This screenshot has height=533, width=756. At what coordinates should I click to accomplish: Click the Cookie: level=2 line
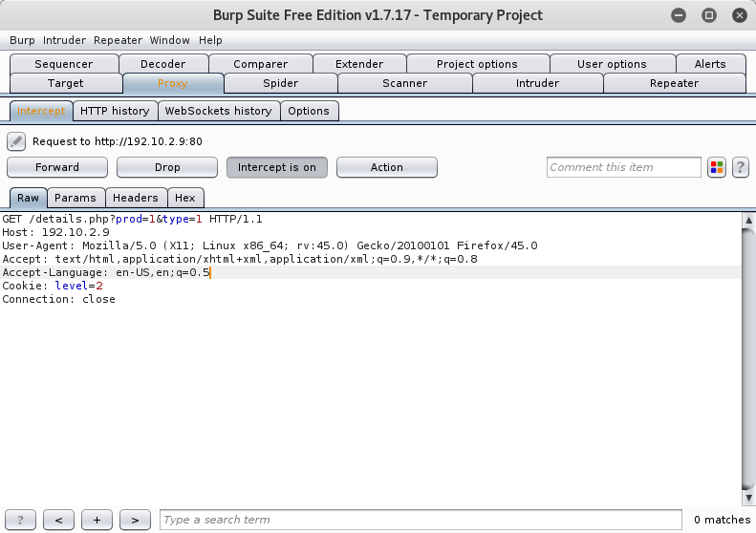coord(53,286)
